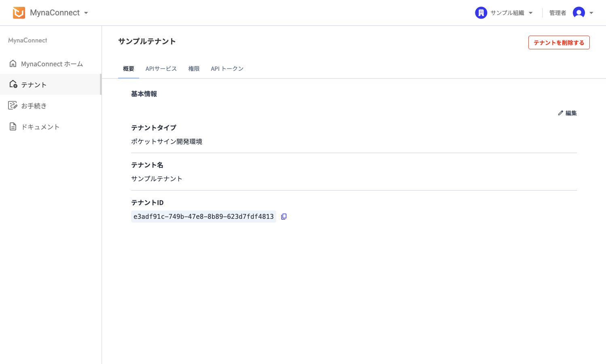
Task: Copy tenant ID with the copy icon
Action: tap(284, 216)
